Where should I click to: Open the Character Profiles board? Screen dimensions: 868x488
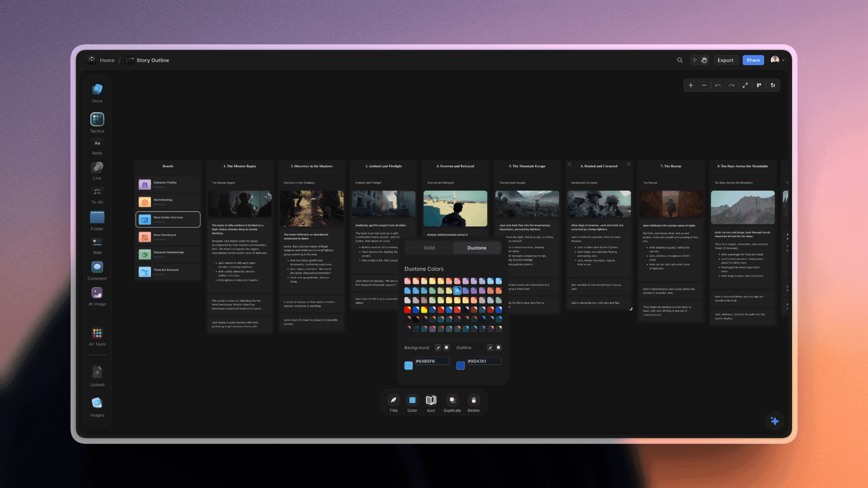[168, 184]
